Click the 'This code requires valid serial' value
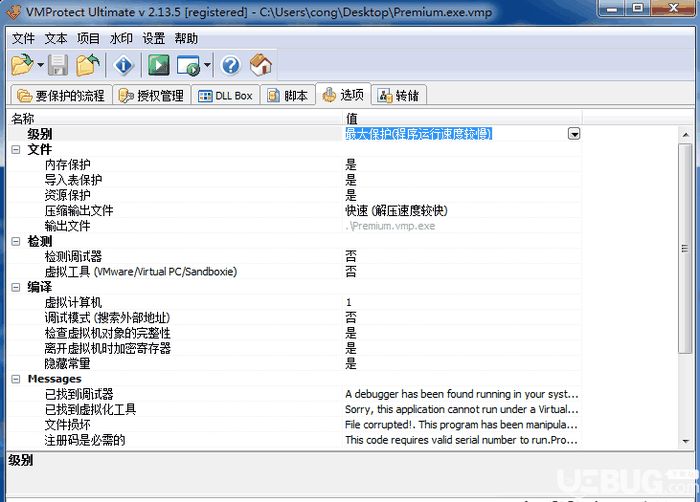Screen dimensions: 700x502 462,440
